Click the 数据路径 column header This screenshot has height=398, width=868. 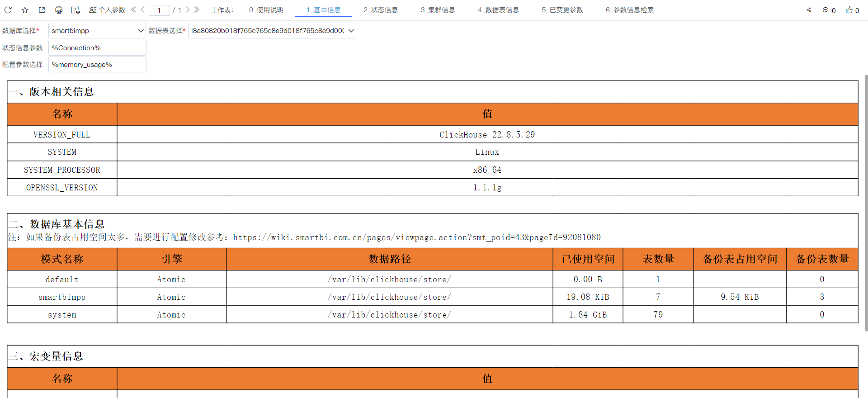[389, 259]
